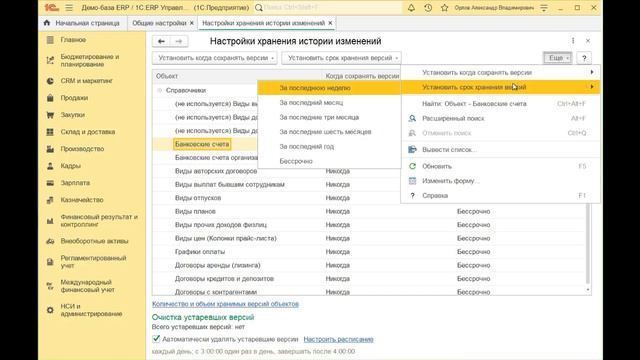Open Справка menu item

(x=501, y=196)
